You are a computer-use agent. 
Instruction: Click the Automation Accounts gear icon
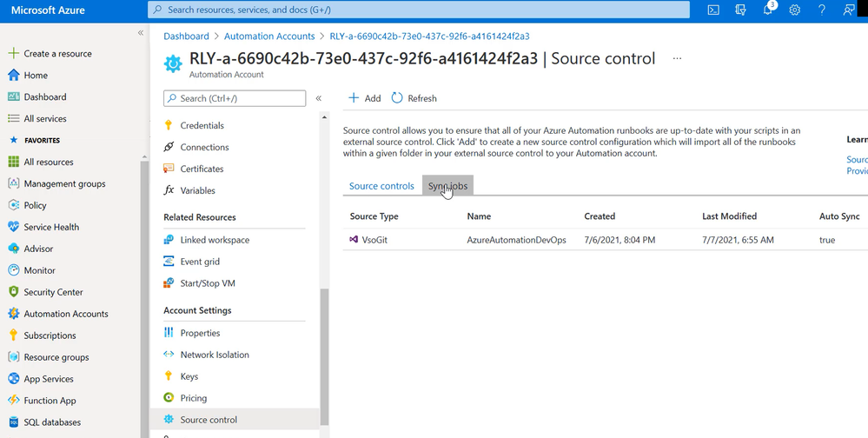point(13,314)
